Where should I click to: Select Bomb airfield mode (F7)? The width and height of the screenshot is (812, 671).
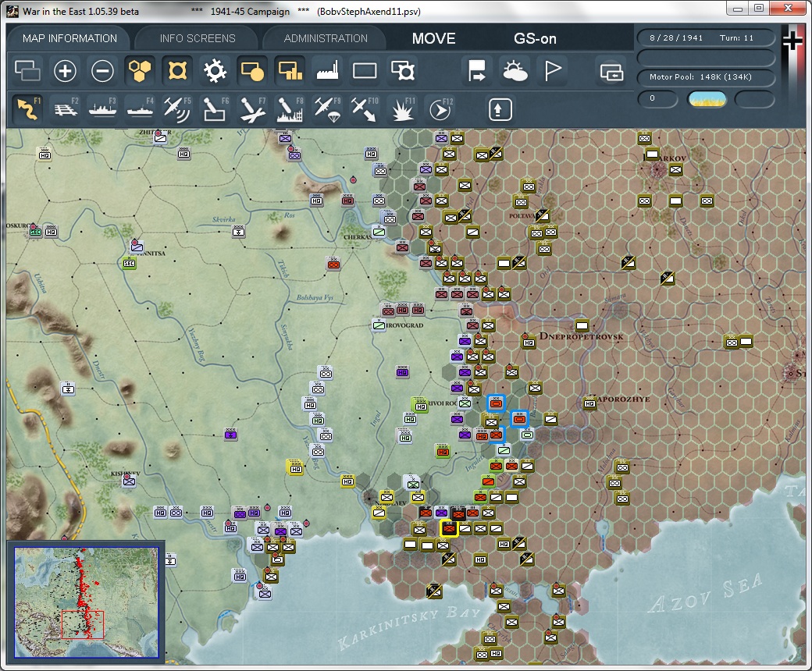[x=252, y=108]
